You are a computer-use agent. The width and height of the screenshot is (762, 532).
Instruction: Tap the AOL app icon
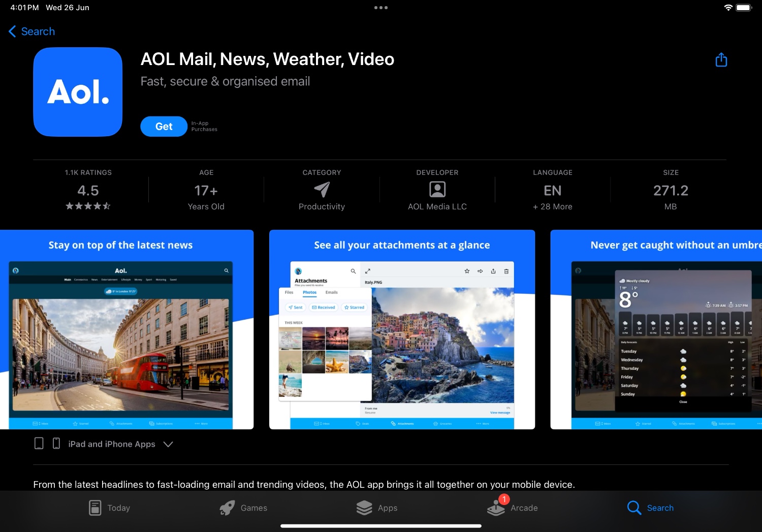(x=78, y=92)
